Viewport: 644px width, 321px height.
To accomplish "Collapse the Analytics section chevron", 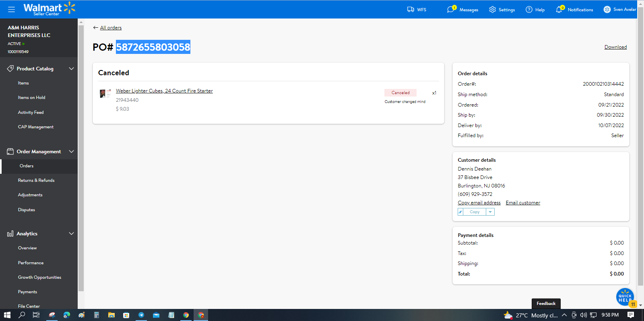I will click(71, 234).
